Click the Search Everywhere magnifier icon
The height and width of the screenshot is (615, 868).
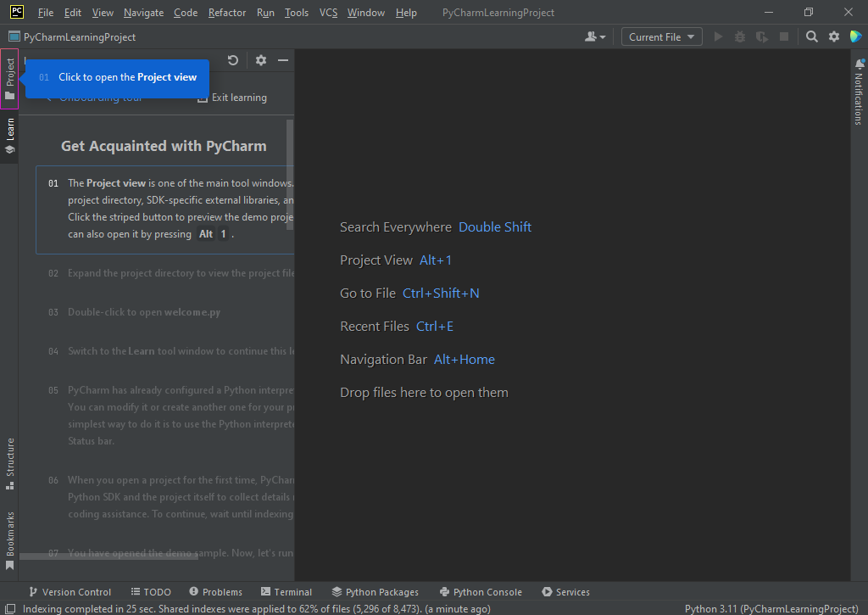[812, 36]
